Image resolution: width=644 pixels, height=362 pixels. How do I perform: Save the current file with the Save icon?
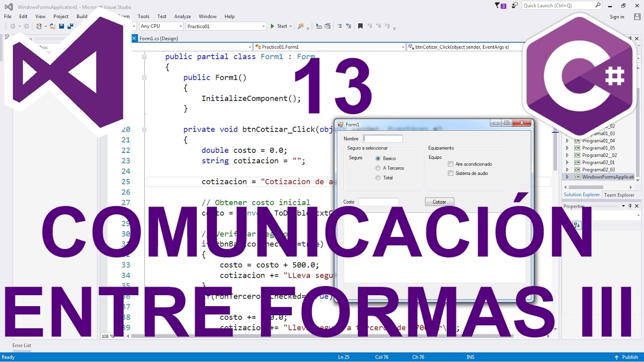(x=61, y=26)
